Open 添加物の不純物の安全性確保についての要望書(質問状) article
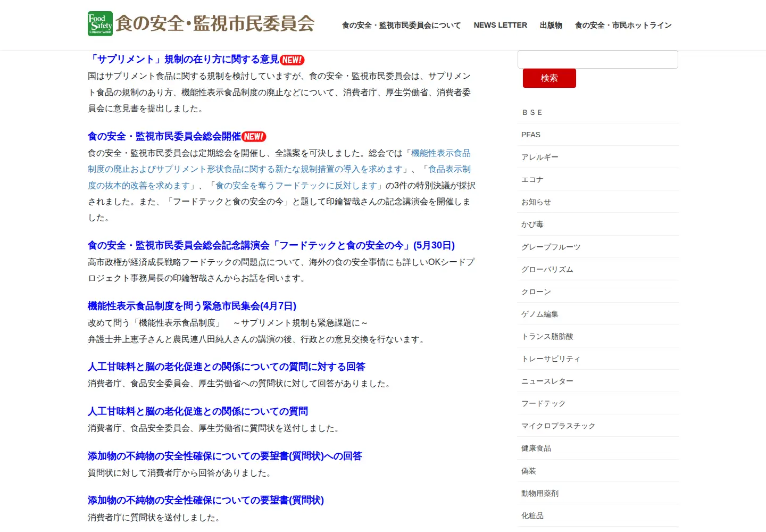The image size is (766, 532). point(206,500)
